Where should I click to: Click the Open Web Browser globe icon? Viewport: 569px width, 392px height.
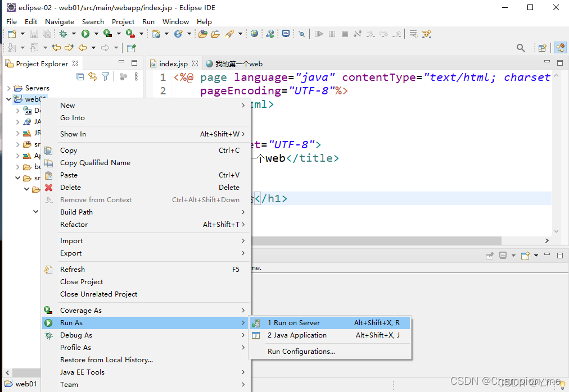(x=254, y=33)
